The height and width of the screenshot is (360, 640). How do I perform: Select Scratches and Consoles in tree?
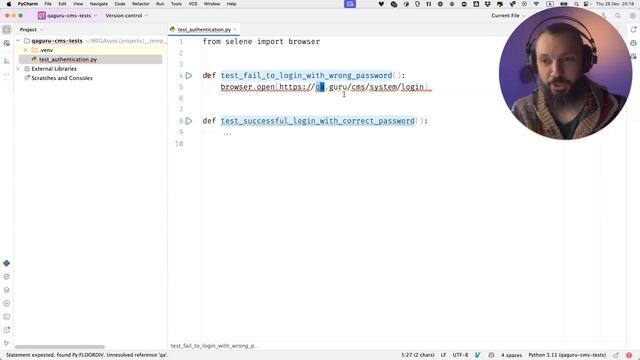click(62, 78)
